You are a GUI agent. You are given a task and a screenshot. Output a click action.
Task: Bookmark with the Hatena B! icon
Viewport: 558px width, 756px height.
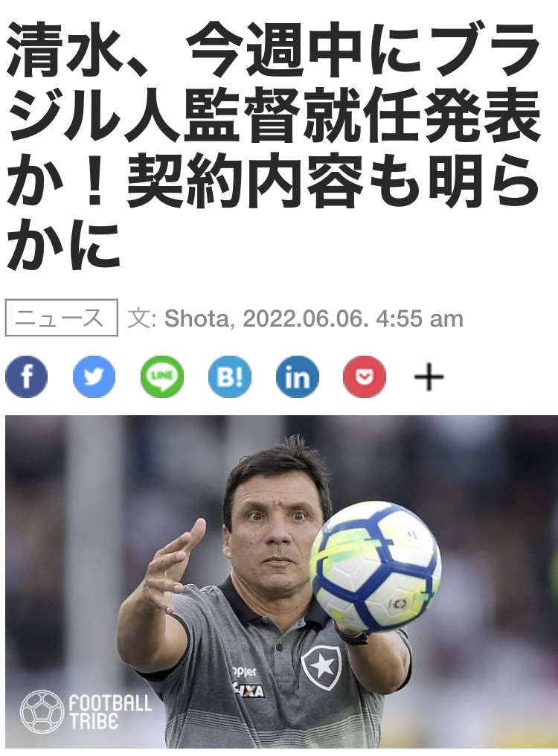(230, 377)
